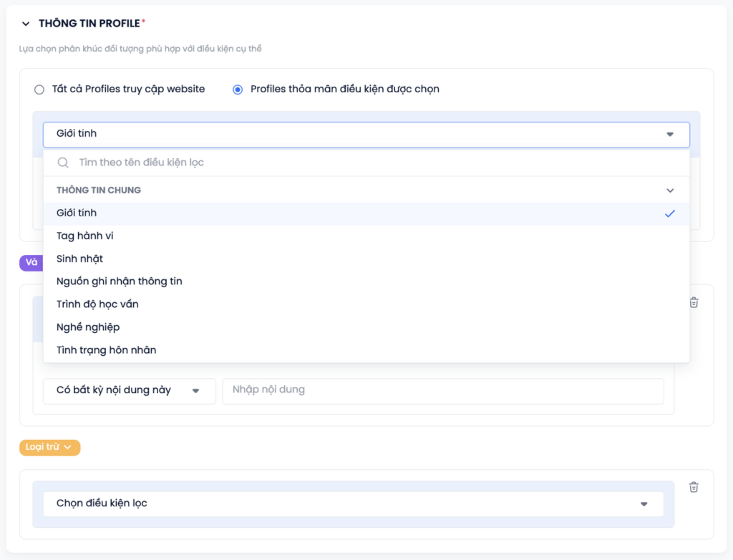Choose 'Trình độ học vấn' option
Viewport: 733px width, 560px height.
pos(366,304)
